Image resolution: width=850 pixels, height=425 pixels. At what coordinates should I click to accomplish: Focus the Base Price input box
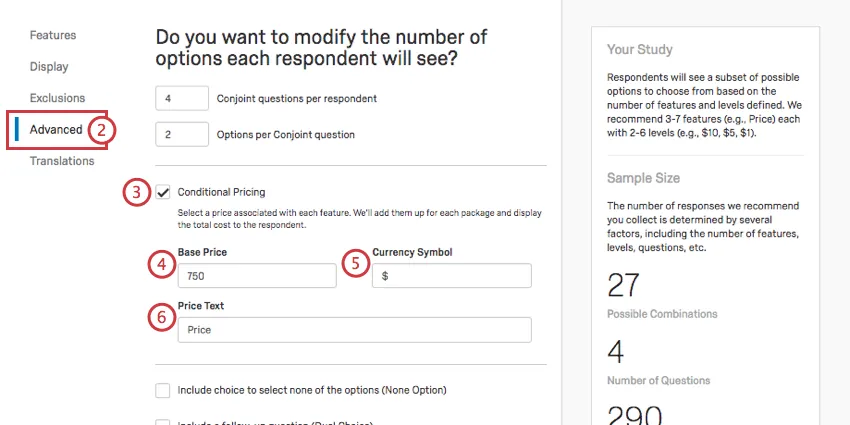point(256,276)
